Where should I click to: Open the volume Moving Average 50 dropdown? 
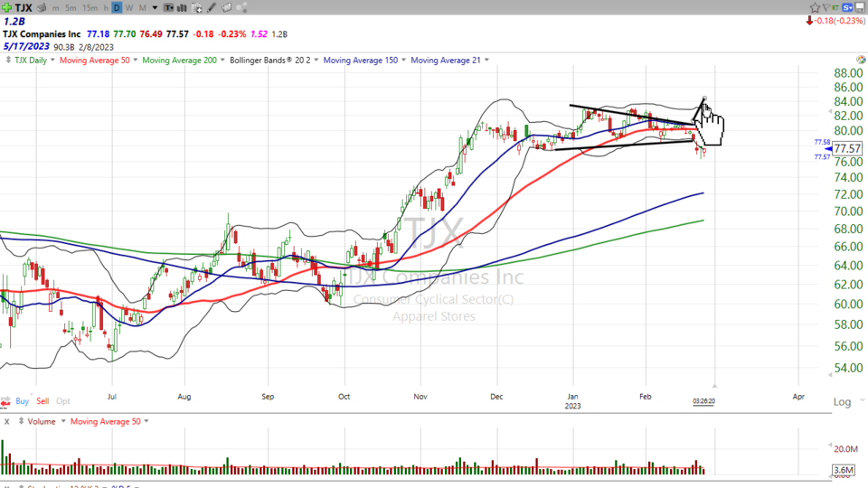[146, 422]
